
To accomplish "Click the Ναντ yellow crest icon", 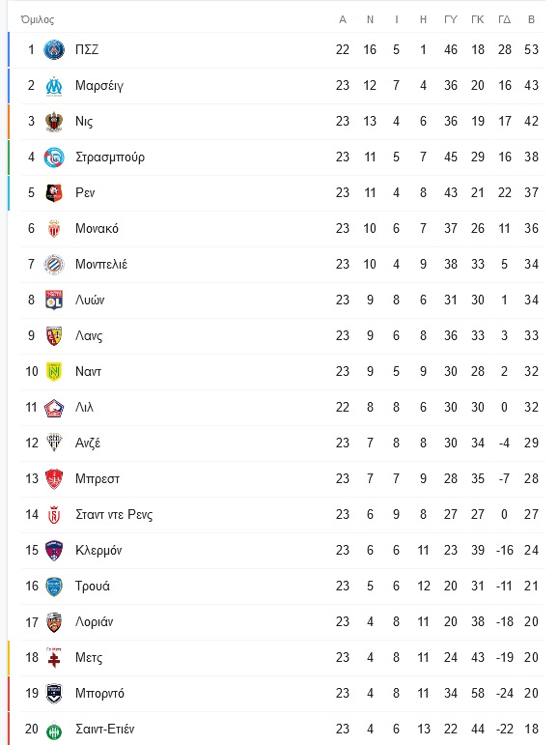I will point(54,372).
